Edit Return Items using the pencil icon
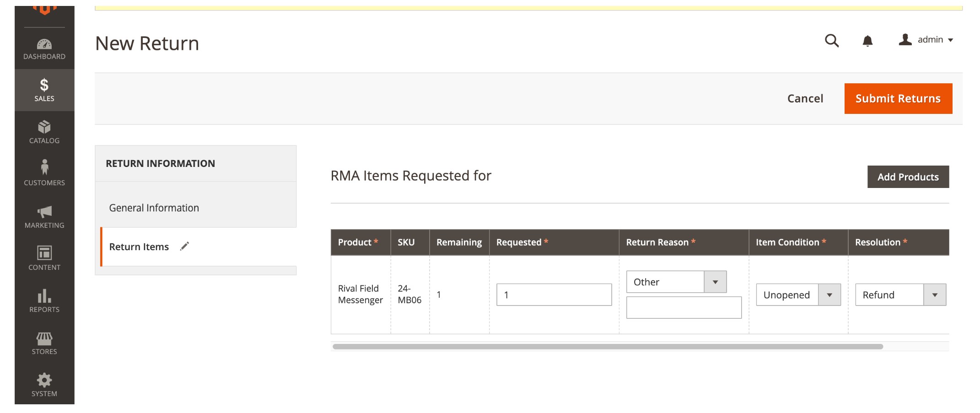Viewport: 980px width, 413px height. tap(184, 246)
